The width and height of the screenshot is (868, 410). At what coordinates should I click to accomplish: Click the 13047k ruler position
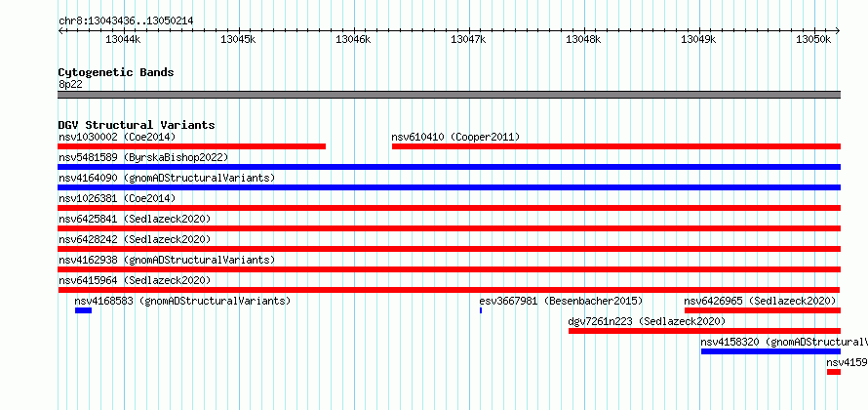(469, 39)
